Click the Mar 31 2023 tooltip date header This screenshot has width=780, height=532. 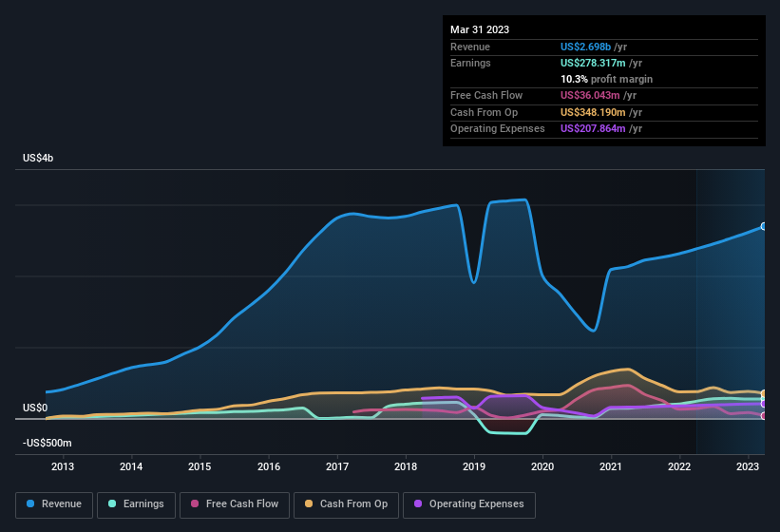point(480,29)
